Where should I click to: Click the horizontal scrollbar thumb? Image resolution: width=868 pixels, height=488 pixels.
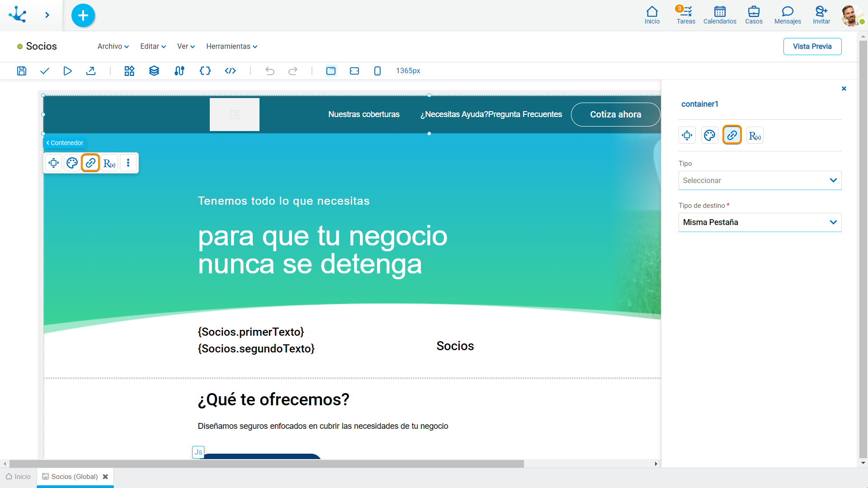click(x=267, y=464)
